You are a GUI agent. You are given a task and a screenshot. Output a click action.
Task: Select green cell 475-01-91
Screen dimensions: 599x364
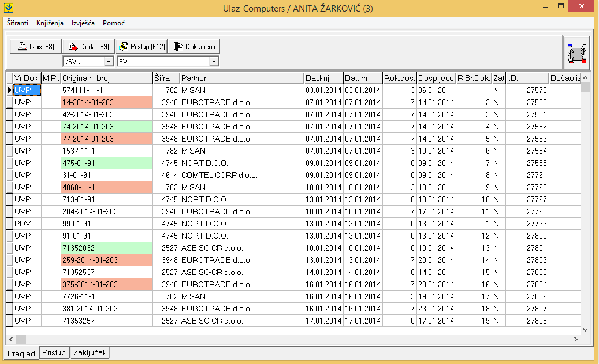point(107,163)
